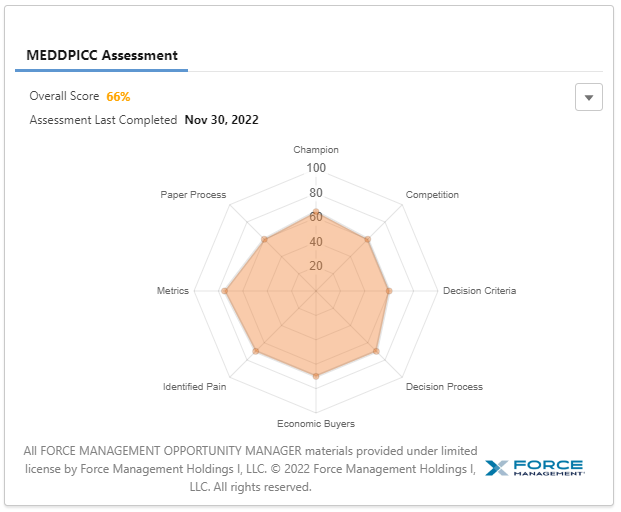Click the Identified Pain data point
The image size is (621, 512).
pos(257,351)
